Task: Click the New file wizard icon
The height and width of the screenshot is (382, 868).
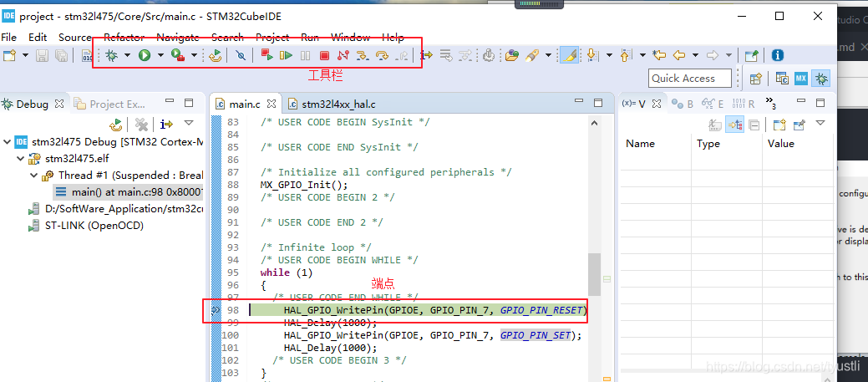Action: pos(9,55)
